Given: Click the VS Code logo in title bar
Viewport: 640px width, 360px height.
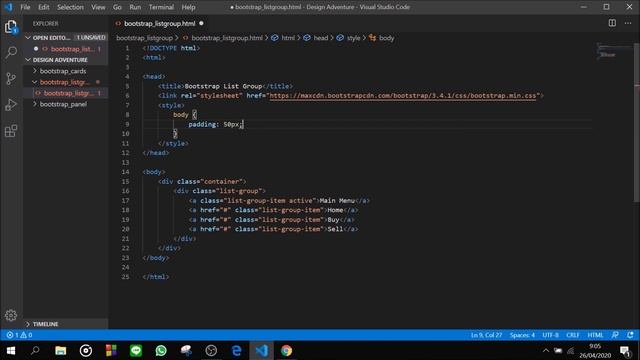Looking at the screenshot, I should 8,7.
